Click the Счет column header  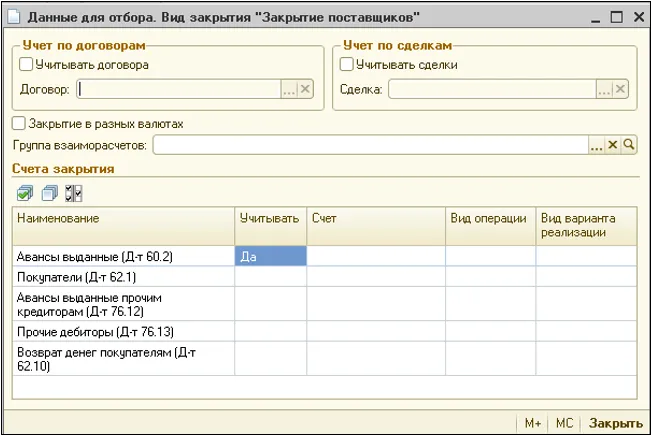coord(376,226)
